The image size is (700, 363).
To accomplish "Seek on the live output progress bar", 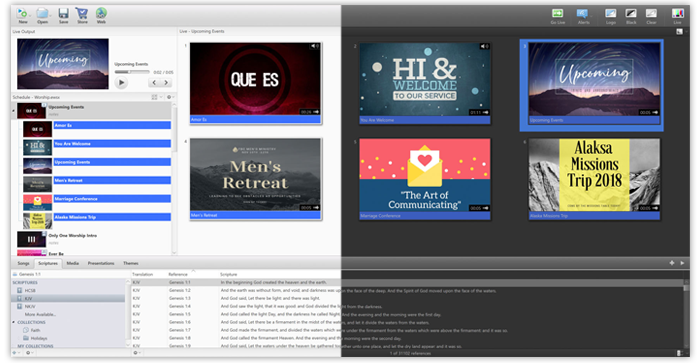I will click(132, 72).
